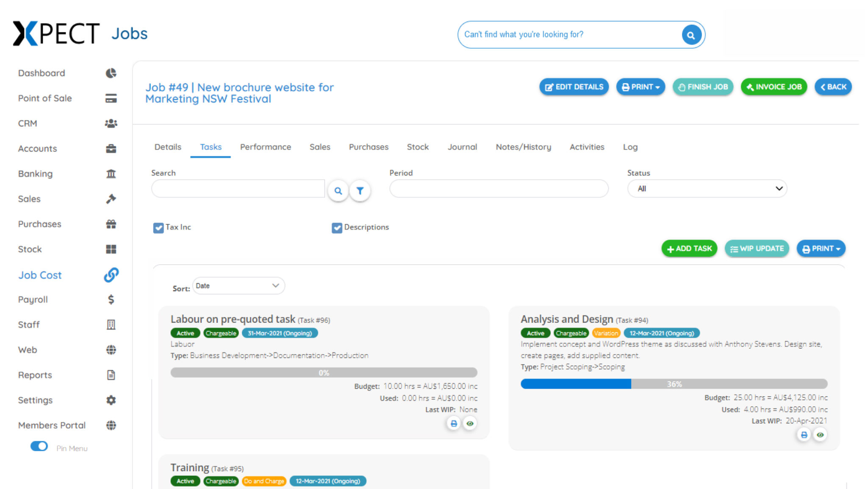Open Banking via its sidebar icon

pyautogui.click(x=111, y=173)
